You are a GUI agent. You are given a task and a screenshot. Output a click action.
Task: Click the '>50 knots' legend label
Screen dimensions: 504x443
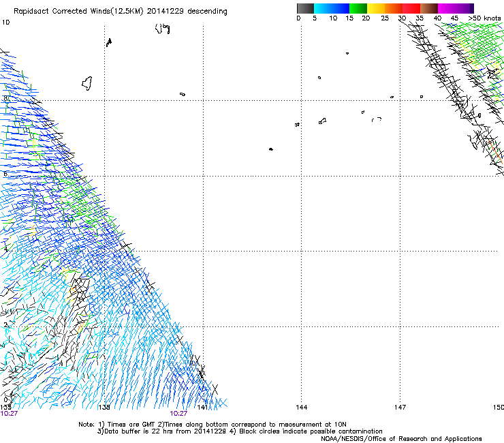click(x=484, y=18)
